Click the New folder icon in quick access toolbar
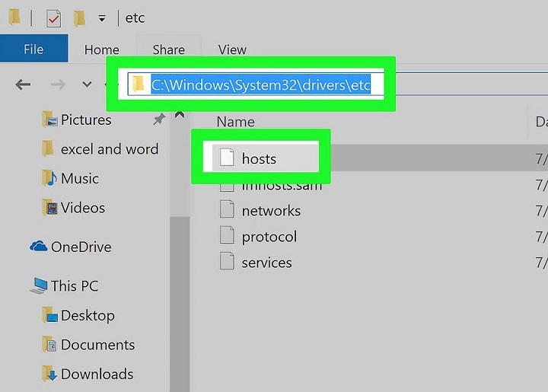 coord(79,18)
